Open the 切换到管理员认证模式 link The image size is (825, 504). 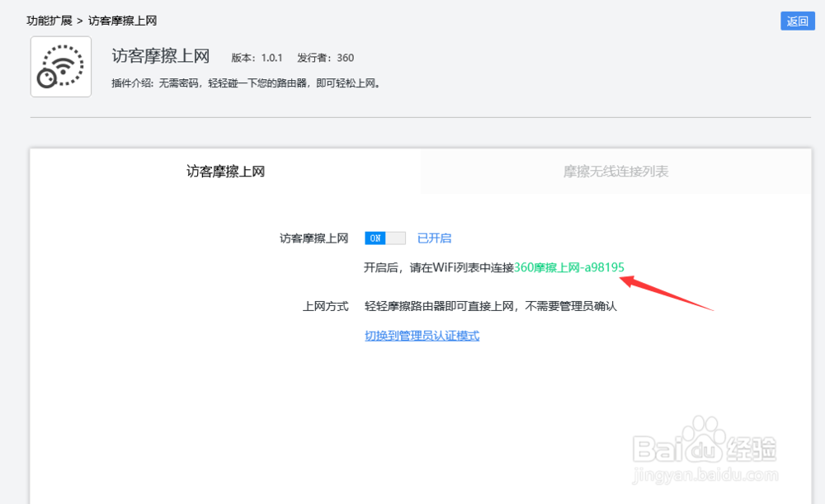pyautogui.click(x=422, y=336)
